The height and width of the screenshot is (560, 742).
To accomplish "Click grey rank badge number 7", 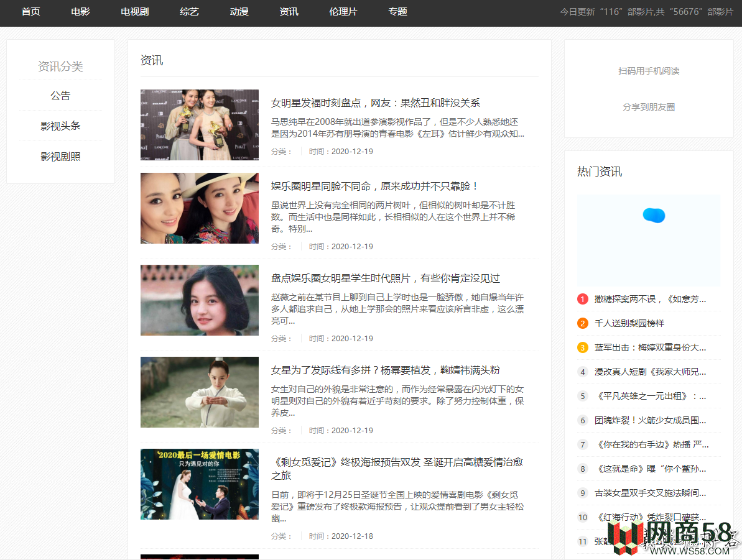I will [x=583, y=444].
